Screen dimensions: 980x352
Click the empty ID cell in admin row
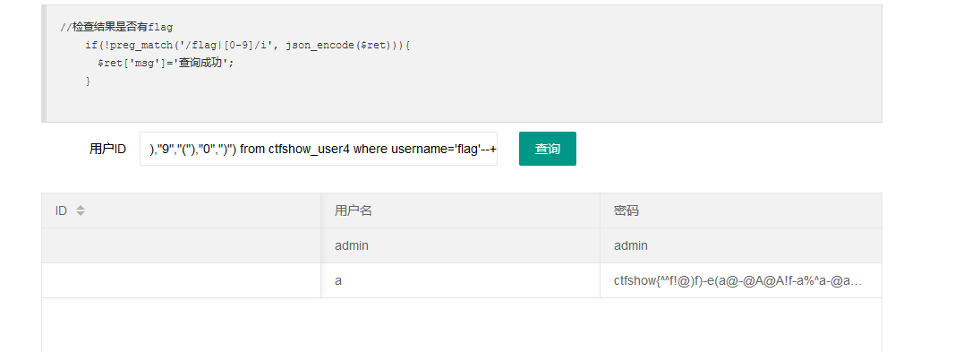point(182,245)
